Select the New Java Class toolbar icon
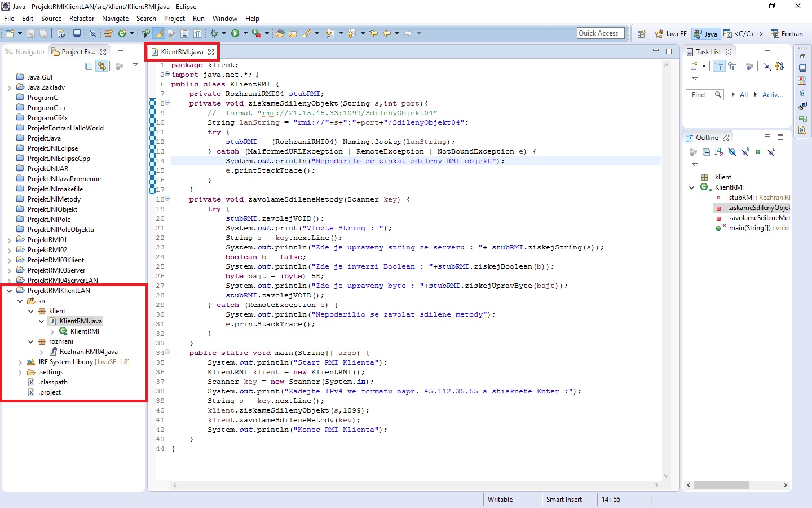 pyautogui.click(x=121, y=33)
